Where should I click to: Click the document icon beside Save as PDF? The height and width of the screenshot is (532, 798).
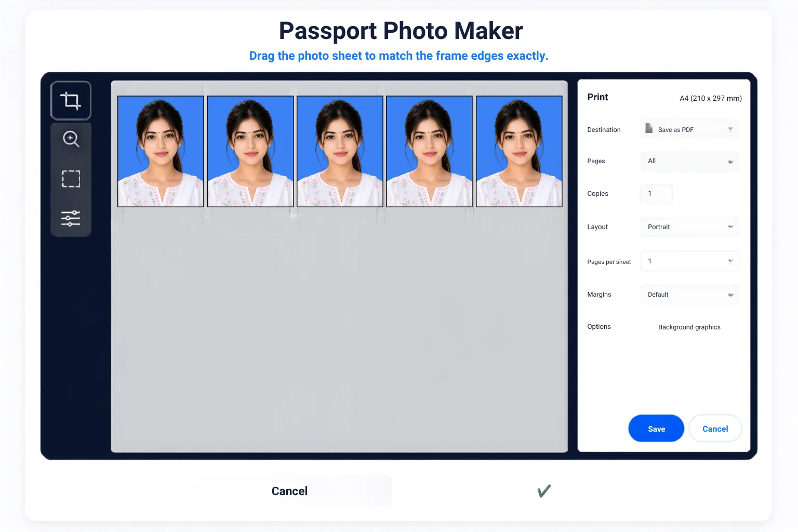click(x=649, y=128)
